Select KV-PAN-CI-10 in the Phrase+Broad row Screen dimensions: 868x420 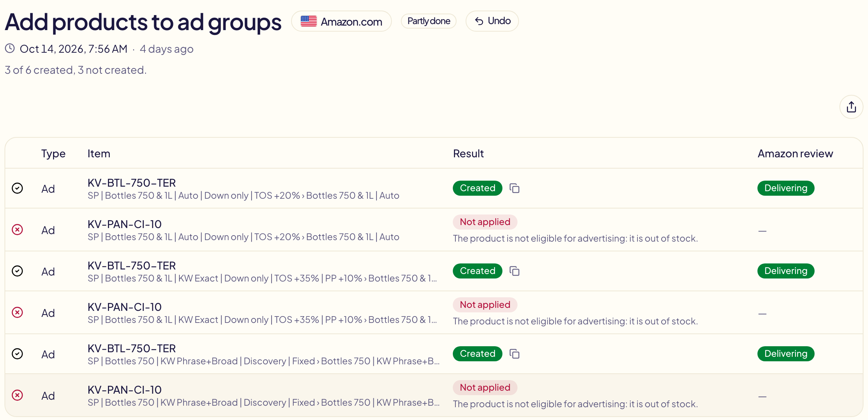click(124, 390)
